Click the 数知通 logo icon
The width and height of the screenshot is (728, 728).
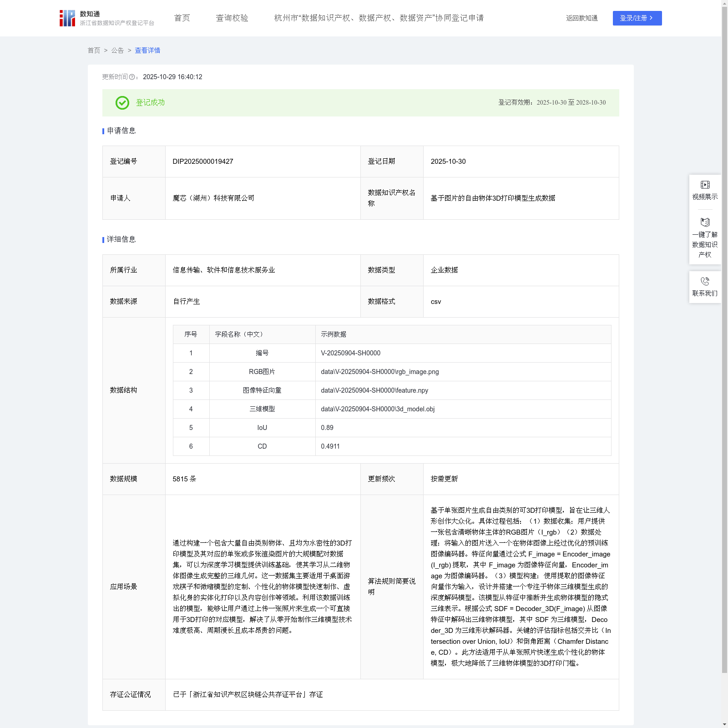click(x=67, y=18)
